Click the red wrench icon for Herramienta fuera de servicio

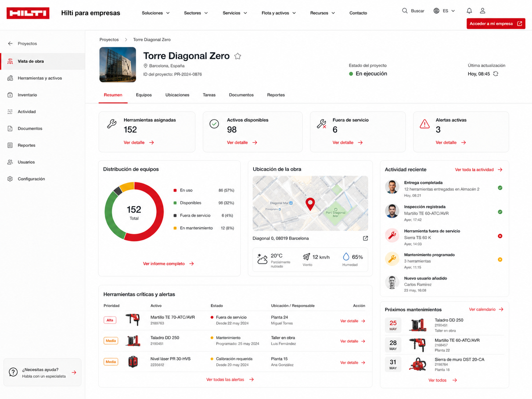[392, 236]
